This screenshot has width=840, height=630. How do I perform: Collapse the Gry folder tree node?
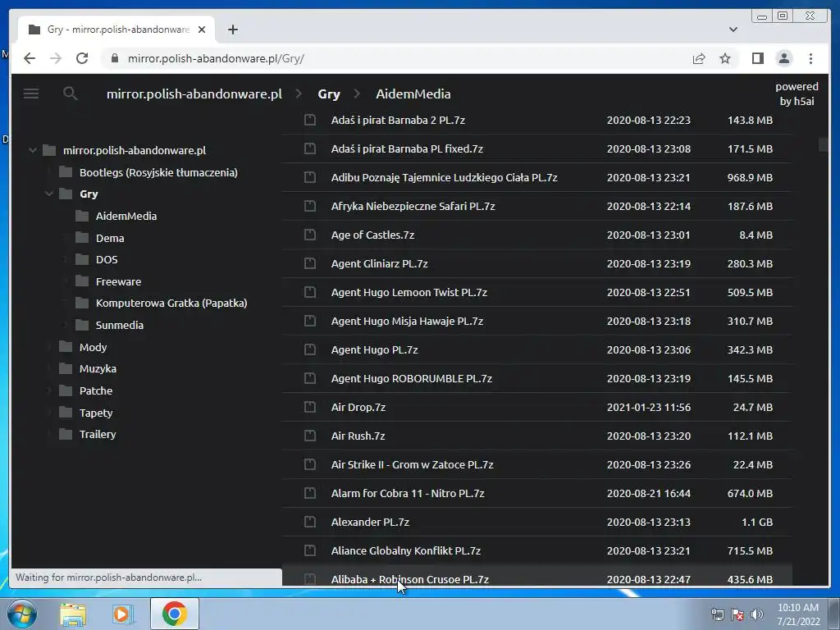coord(48,194)
